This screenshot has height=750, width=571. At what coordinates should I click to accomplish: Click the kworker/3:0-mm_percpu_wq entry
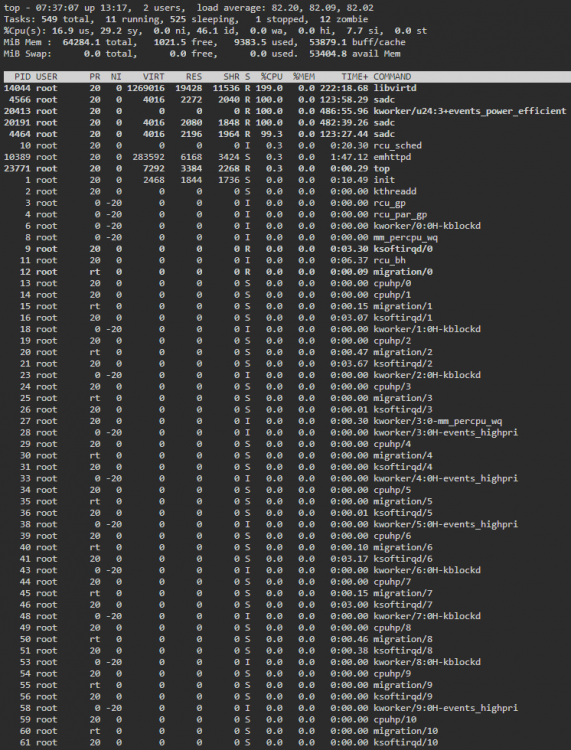click(x=438, y=421)
